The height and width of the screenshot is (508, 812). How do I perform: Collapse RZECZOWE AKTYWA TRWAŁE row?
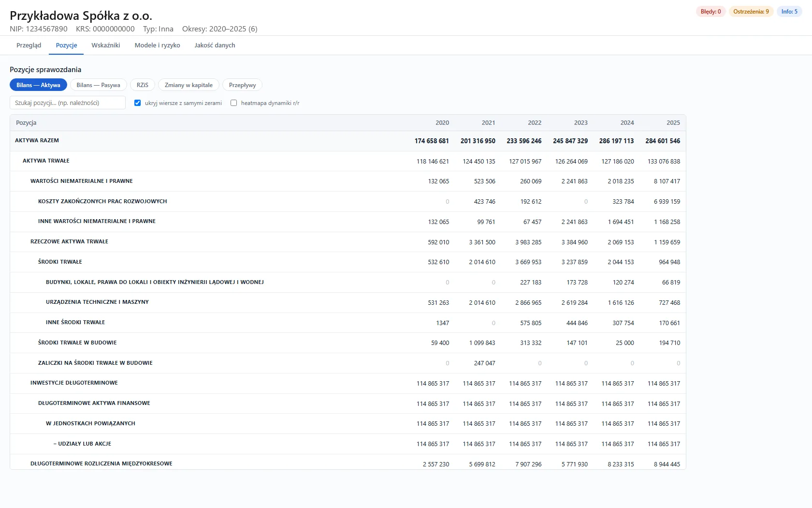(x=348, y=242)
